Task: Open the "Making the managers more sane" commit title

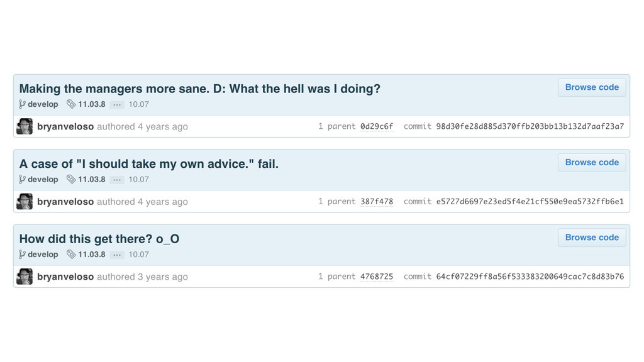Action: pyautogui.click(x=199, y=89)
